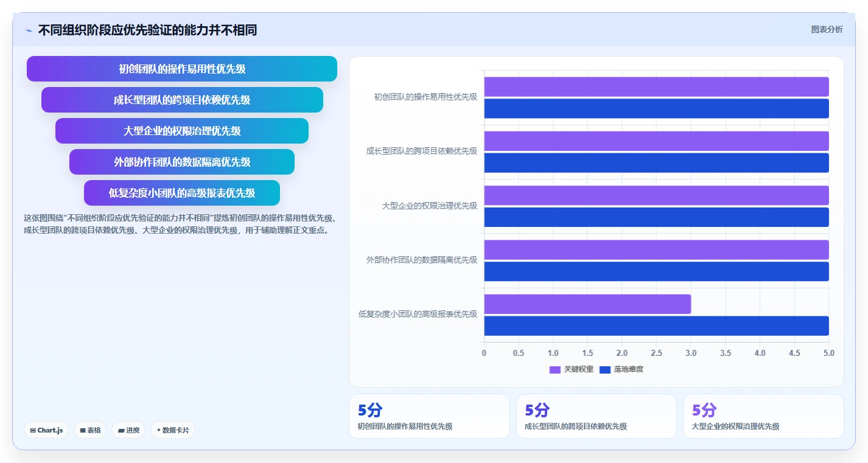Click the blue 落地难度 bar for 初创团队
This screenshot has height=463, width=868.
656,108
